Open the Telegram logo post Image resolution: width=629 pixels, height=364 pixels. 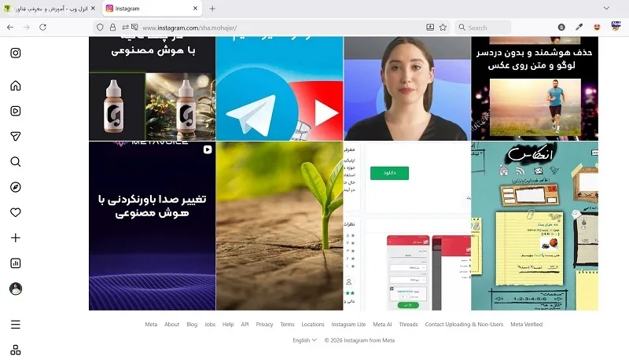(x=280, y=89)
